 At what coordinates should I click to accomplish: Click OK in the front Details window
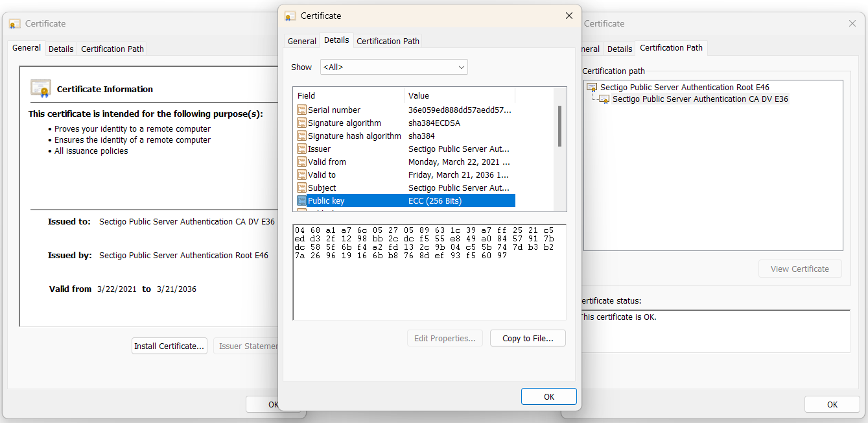pos(549,396)
